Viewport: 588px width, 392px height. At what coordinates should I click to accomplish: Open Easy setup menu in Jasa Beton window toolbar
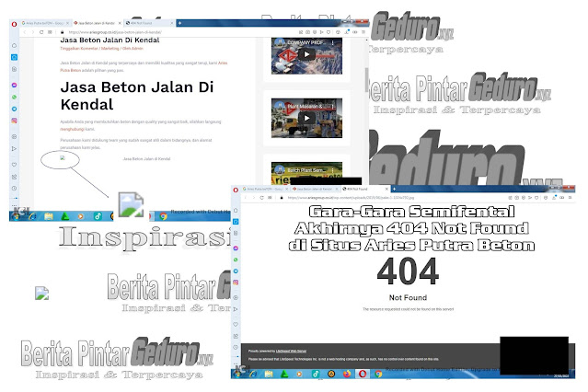pyautogui.click(x=363, y=32)
